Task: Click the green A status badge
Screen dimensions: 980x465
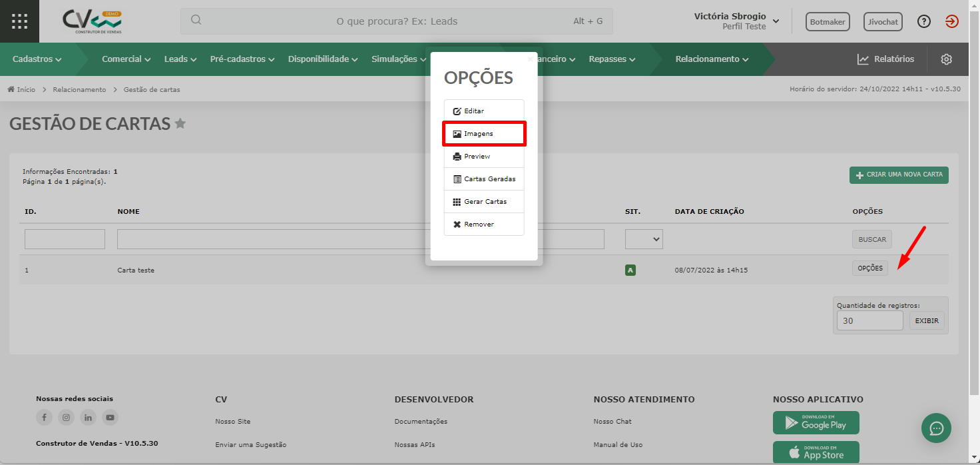Action: click(630, 270)
